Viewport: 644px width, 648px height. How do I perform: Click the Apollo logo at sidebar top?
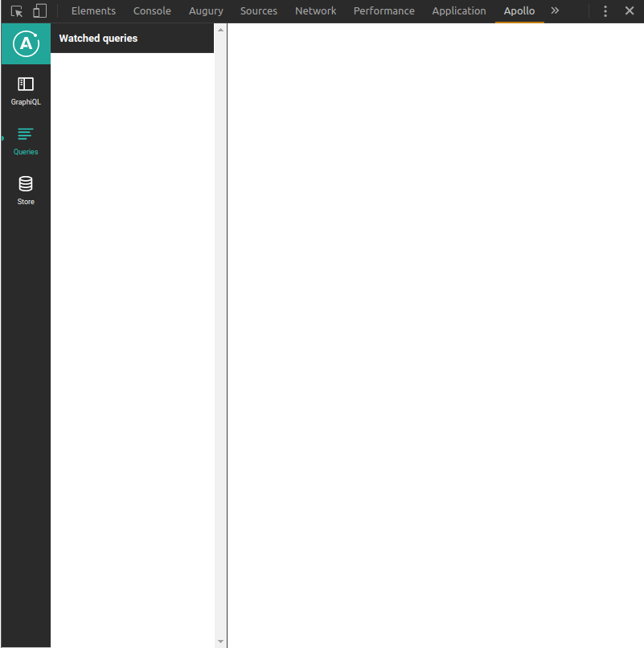point(26,44)
